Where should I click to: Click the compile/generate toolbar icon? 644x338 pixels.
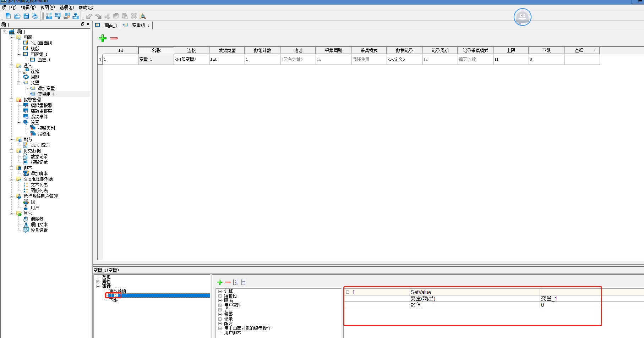coord(49,16)
